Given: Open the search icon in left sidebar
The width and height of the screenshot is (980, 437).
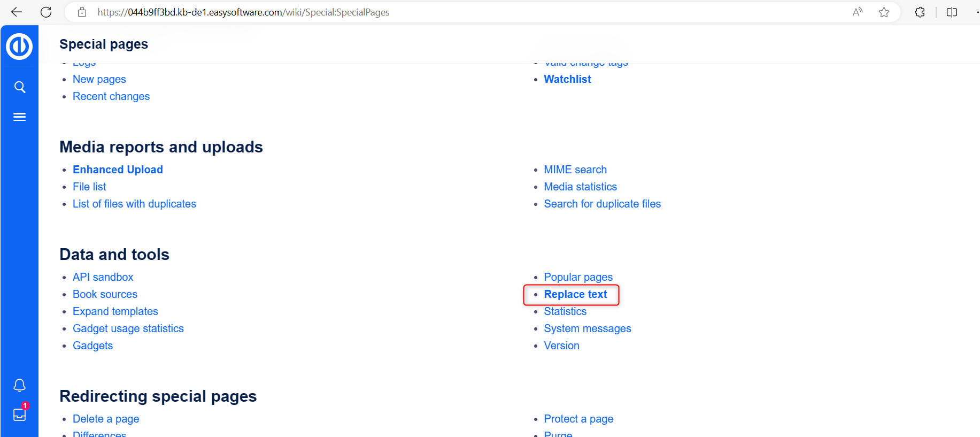Looking at the screenshot, I should (x=20, y=87).
